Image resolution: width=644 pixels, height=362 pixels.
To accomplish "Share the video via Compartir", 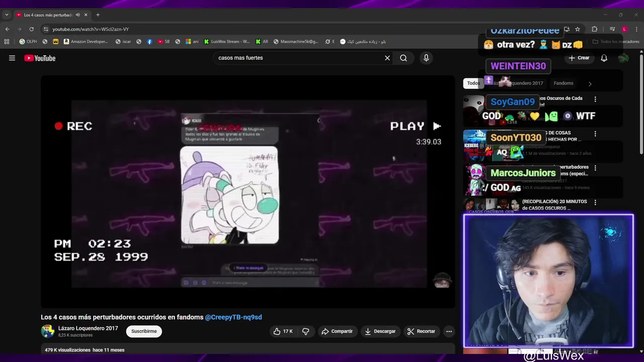I will pyautogui.click(x=337, y=331).
